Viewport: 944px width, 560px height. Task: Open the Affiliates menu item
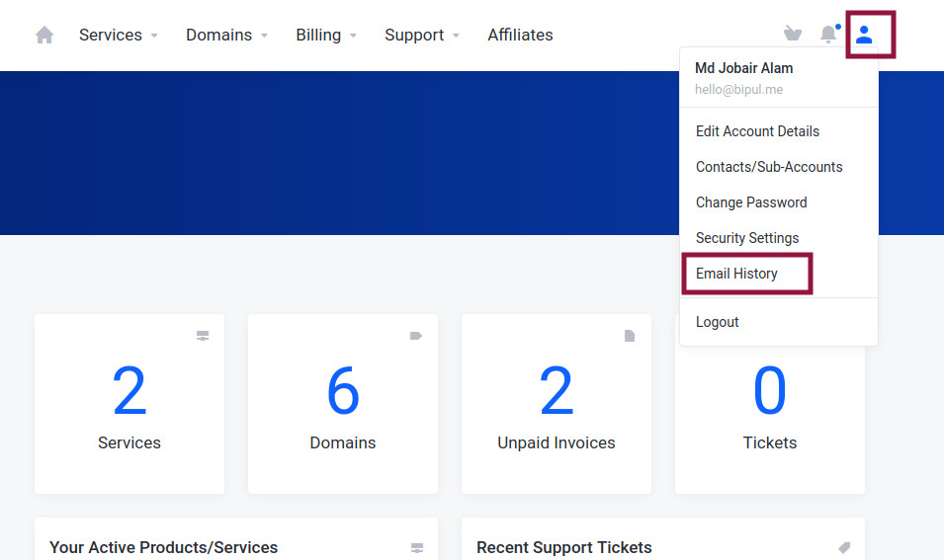coord(520,35)
